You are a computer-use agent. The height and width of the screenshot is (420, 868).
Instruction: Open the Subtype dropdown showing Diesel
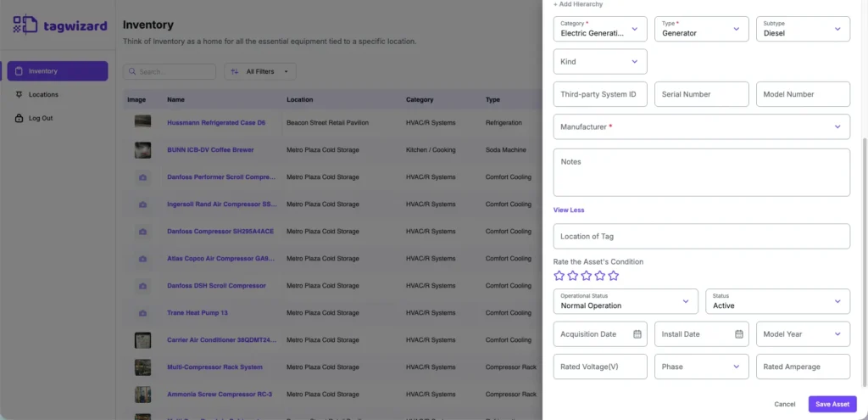(804, 29)
